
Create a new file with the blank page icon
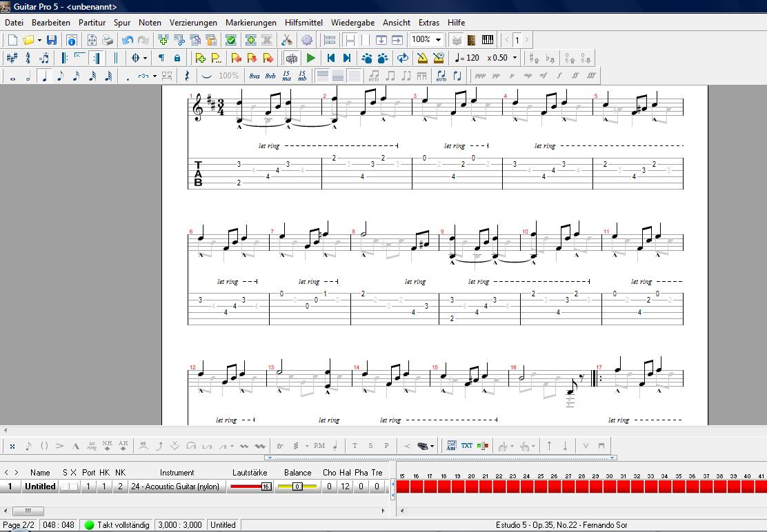pos(12,40)
